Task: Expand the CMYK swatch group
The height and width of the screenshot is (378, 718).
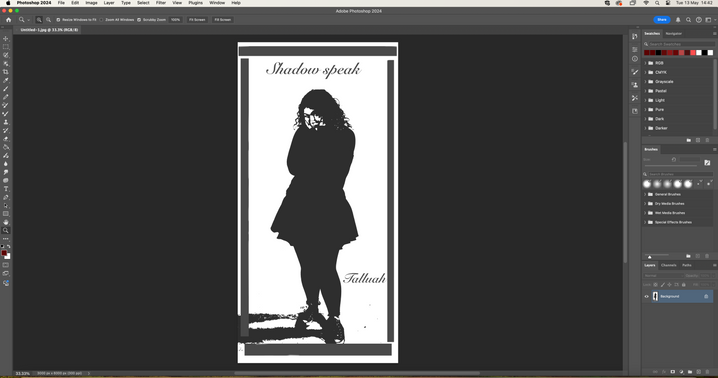Action: (646, 72)
